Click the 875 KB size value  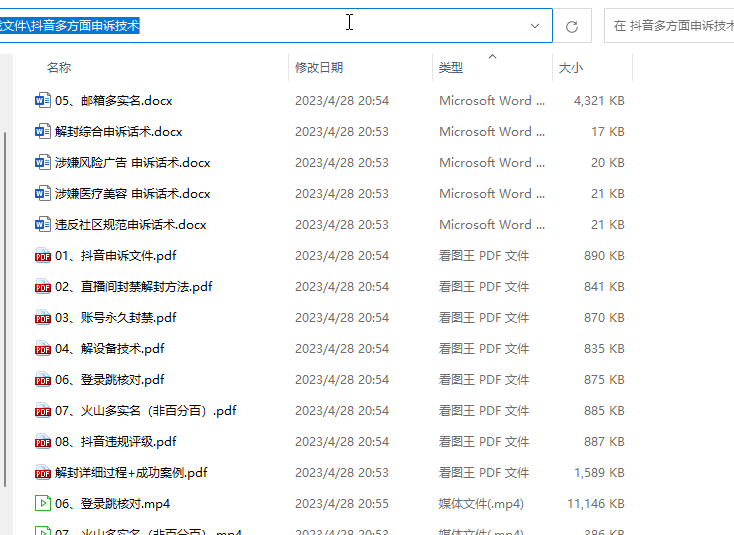pyautogui.click(x=604, y=380)
